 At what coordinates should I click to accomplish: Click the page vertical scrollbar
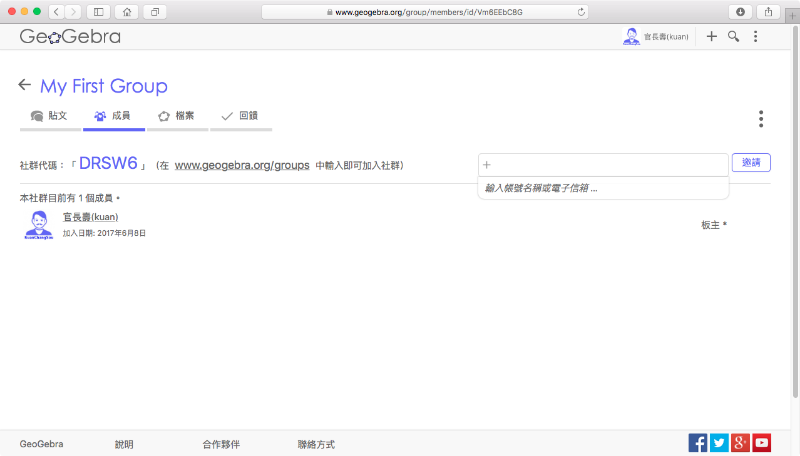click(795, 212)
